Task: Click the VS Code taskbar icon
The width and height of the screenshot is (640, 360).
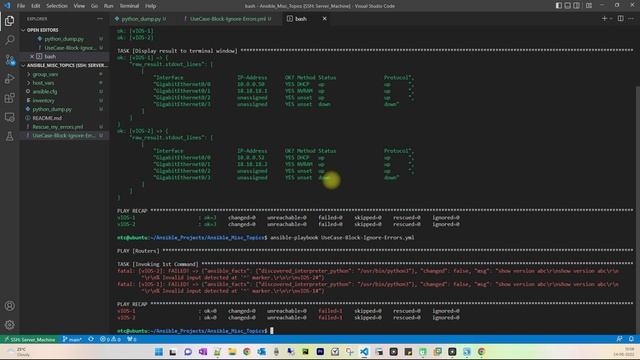Action: (364, 352)
